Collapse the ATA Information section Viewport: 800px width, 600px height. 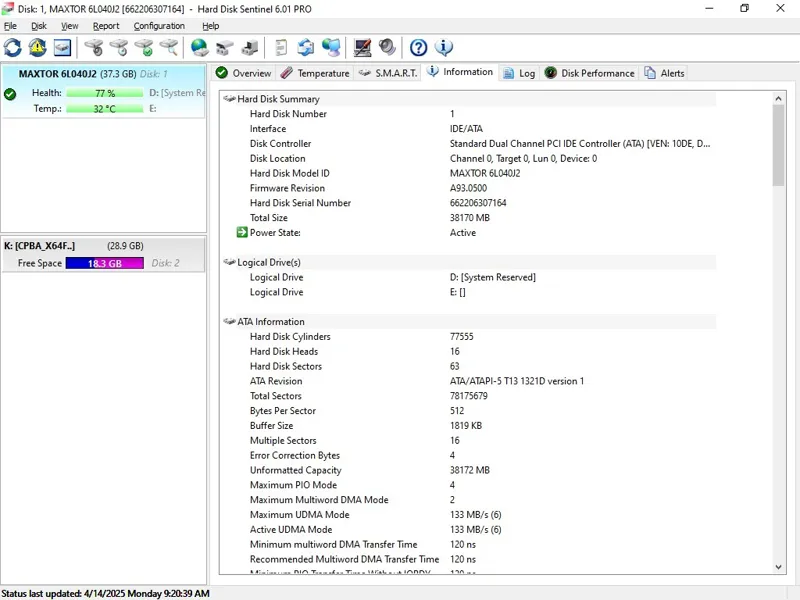pos(229,322)
